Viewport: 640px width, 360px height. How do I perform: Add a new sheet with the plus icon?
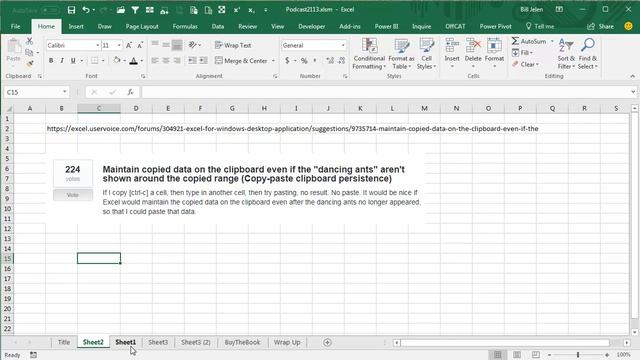tap(327, 342)
